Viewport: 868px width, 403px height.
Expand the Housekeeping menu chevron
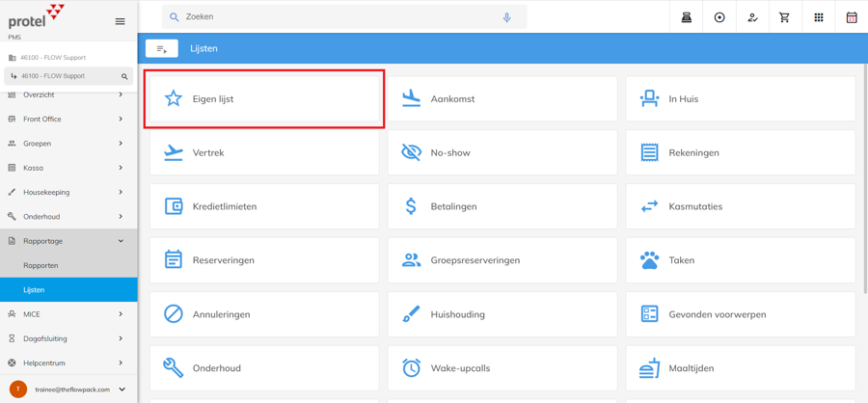pyautogui.click(x=121, y=192)
